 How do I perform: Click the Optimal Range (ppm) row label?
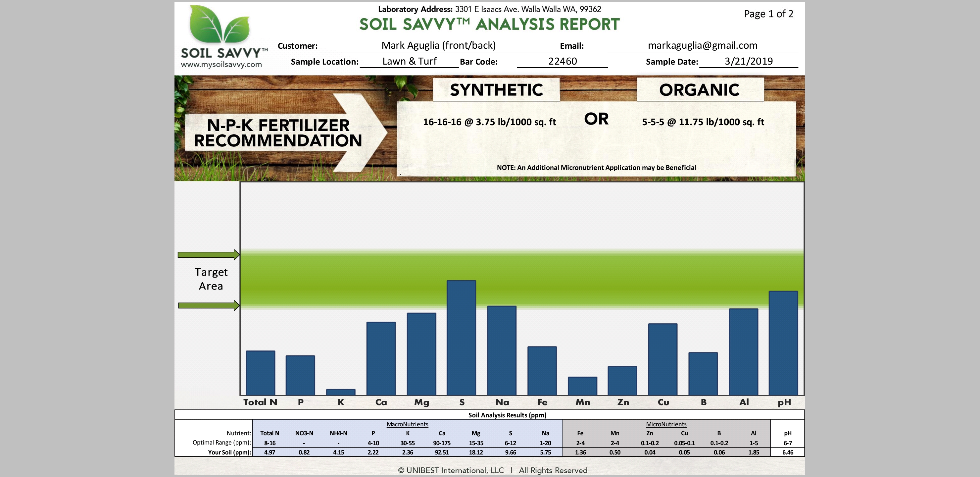pos(222,442)
